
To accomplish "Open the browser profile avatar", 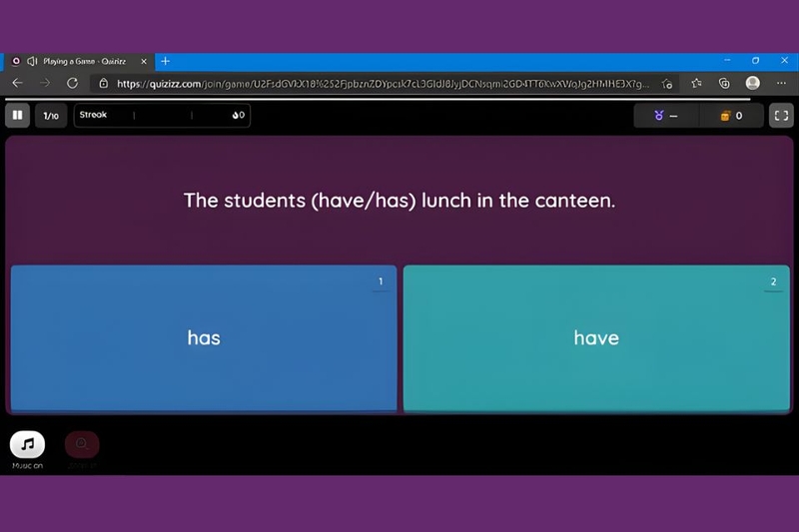I will click(753, 83).
